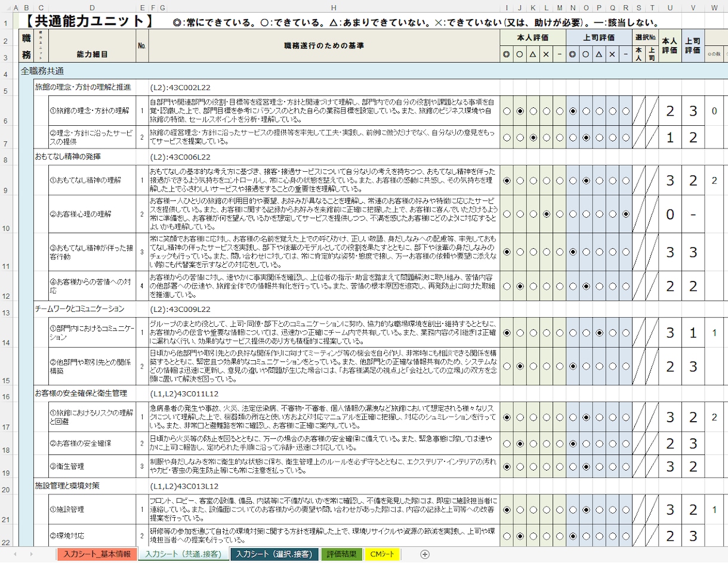
Task: Select △ self-evaluation for ④お客様からの苦情への対応
Action: (533, 286)
